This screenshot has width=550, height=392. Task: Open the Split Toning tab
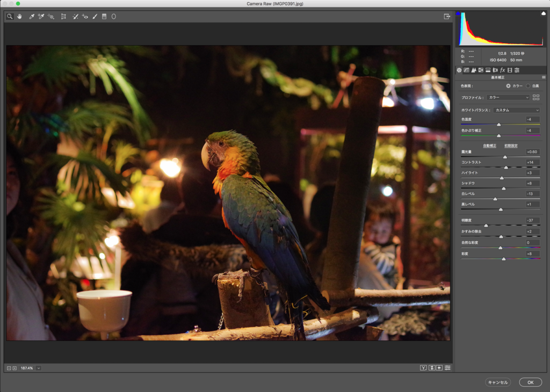[x=488, y=70]
